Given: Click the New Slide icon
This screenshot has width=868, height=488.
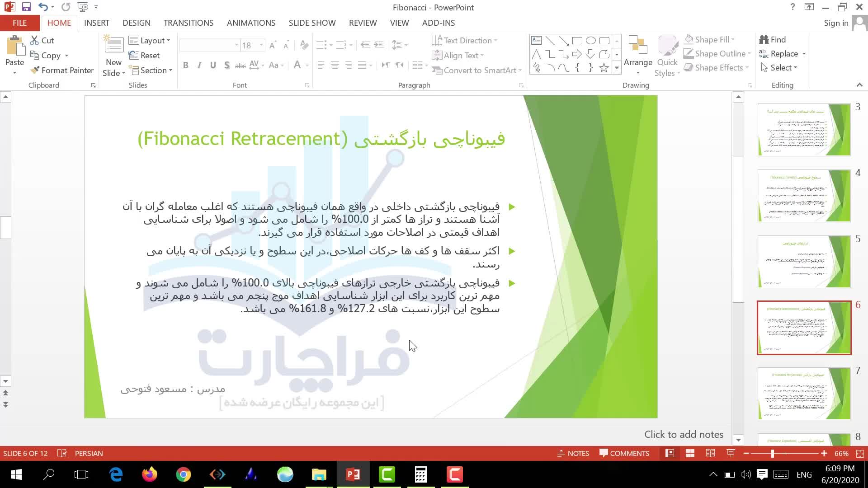Looking at the screenshot, I should [x=114, y=46].
